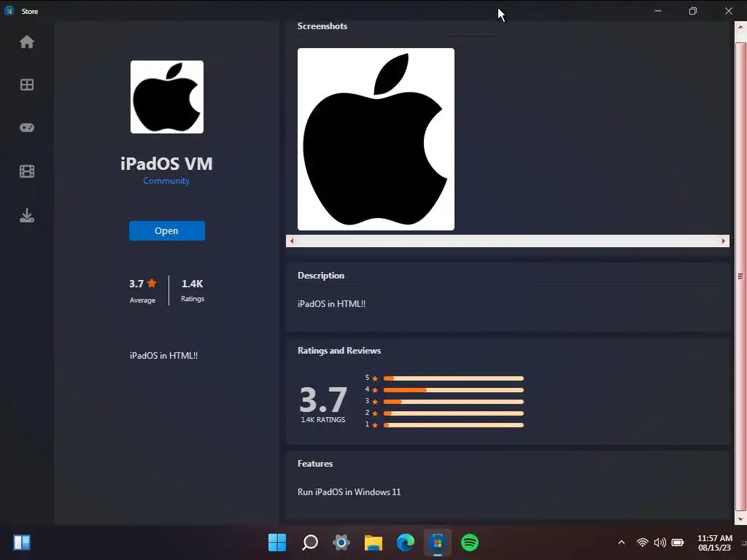747x560 pixels.
Task: Open the Downloads section in sidebar
Action: (27, 215)
